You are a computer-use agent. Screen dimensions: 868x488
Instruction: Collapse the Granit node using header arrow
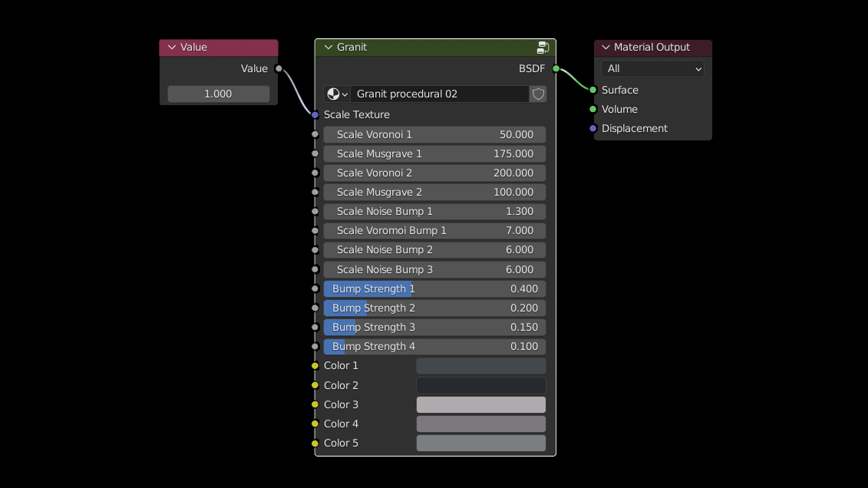click(328, 48)
